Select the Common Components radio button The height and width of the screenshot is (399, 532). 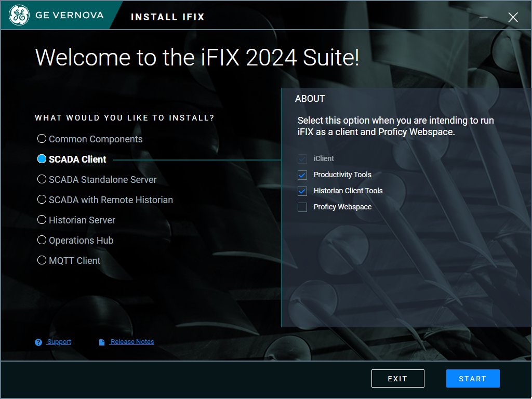click(42, 139)
